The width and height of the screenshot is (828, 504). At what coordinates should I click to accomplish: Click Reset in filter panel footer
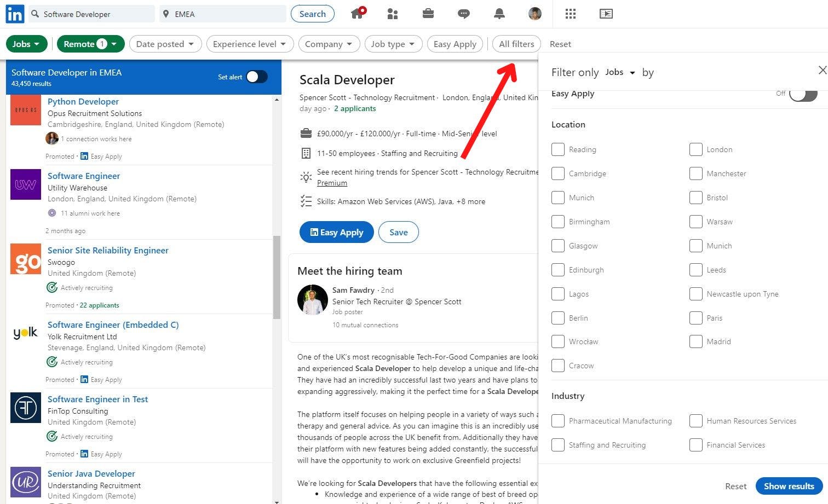pos(735,486)
